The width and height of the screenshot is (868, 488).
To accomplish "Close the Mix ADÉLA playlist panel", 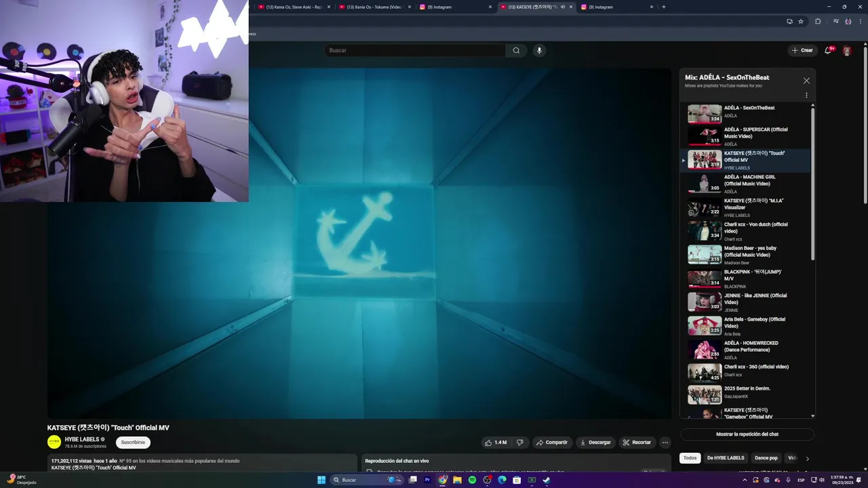I will 806,81.
